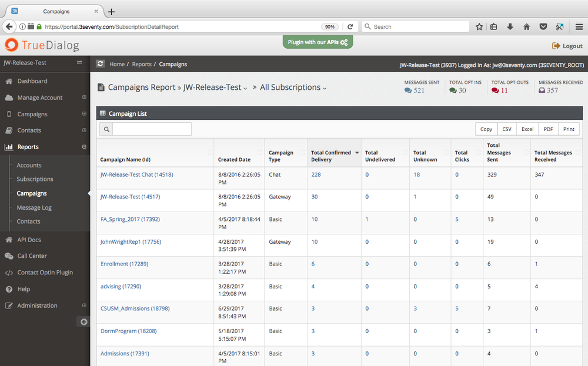This screenshot has height=366, width=588.
Task: Click the browser back arrow button
Action: (9, 26)
